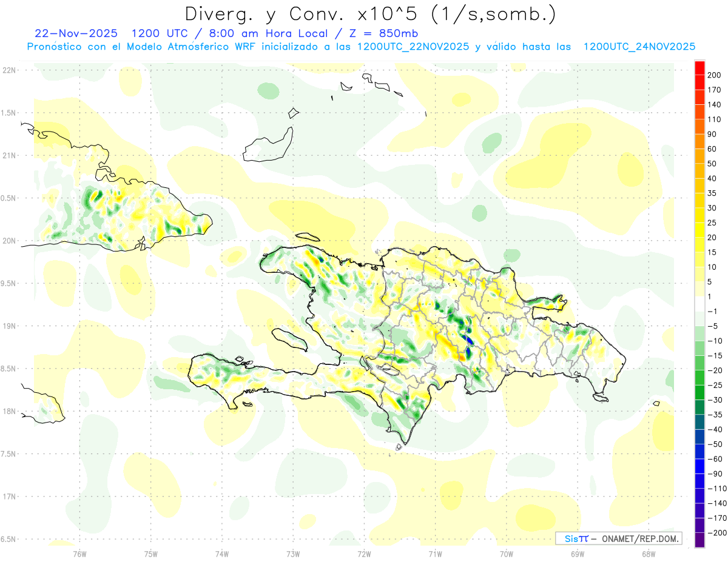
Task: Click the positive '35' color scale label
Action: 712,193
